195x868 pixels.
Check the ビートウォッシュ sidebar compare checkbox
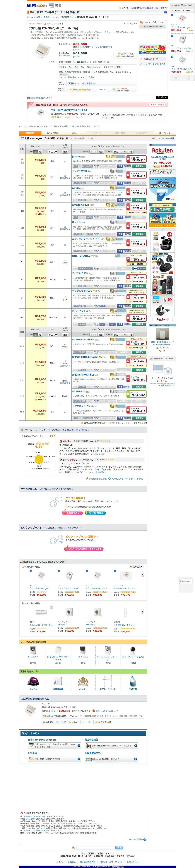point(172,36)
